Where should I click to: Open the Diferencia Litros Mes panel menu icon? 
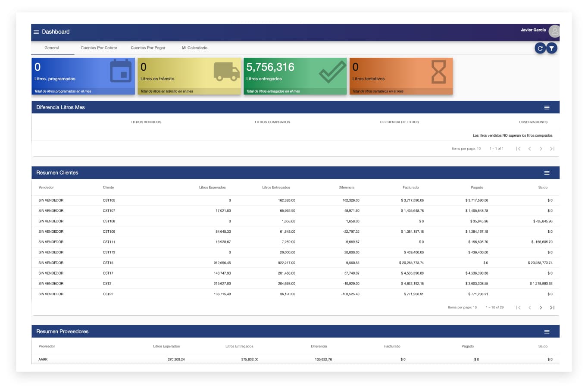tap(547, 107)
